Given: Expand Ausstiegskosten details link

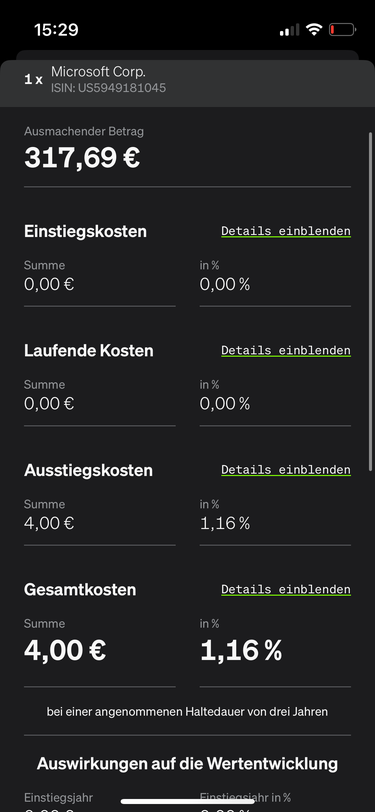Looking at the screenshot, I should point(286,470).
